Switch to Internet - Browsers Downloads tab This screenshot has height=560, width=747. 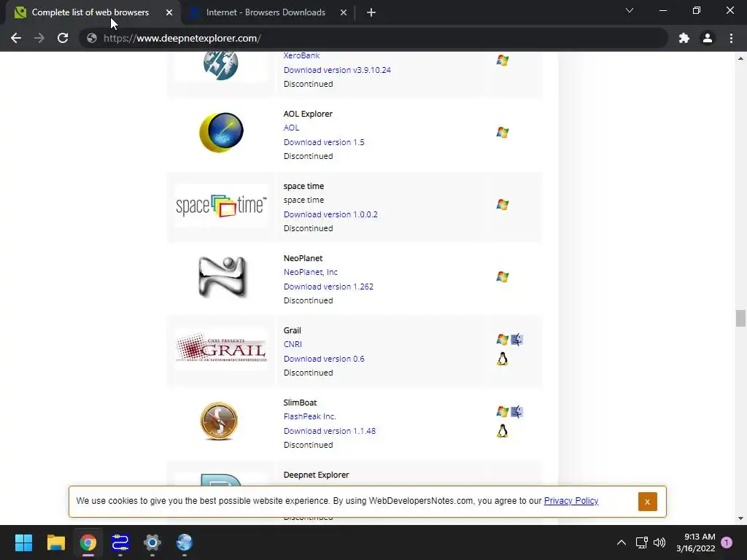coord(266,12)
